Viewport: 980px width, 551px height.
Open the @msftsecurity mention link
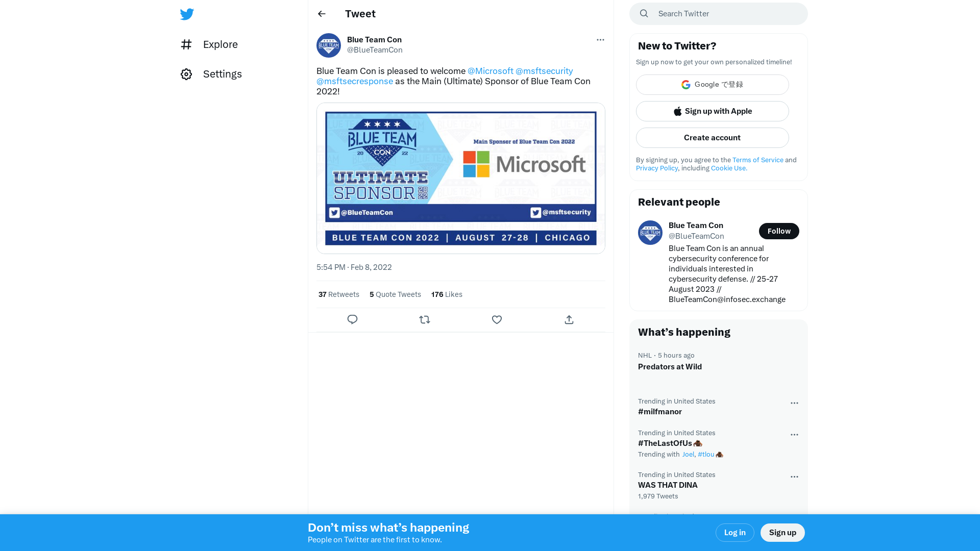544,71
